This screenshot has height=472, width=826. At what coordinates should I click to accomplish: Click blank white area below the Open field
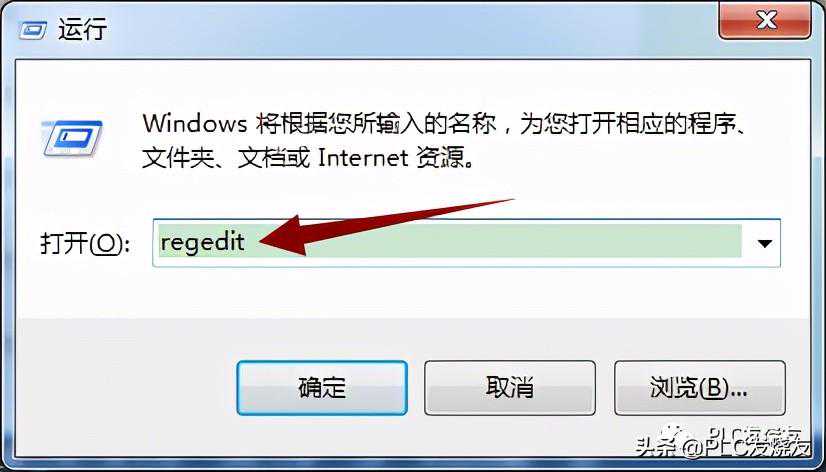412,292
